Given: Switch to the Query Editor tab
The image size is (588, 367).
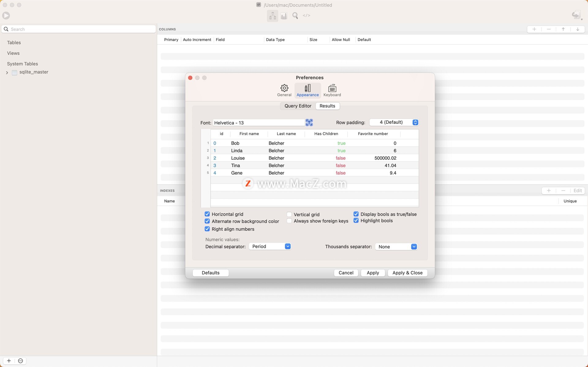Looking at the screenshot, I should 298,106.
